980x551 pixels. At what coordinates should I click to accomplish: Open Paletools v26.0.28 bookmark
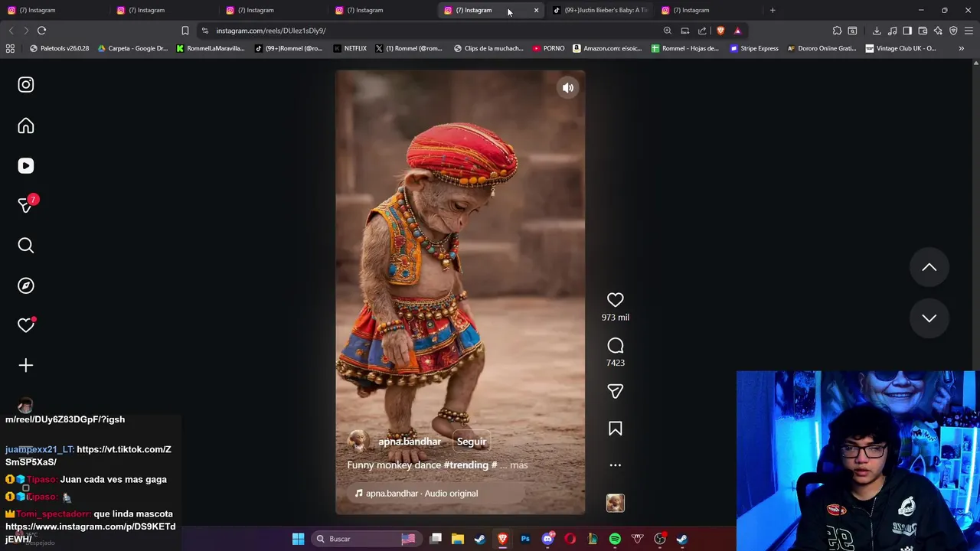click(59, 48)
